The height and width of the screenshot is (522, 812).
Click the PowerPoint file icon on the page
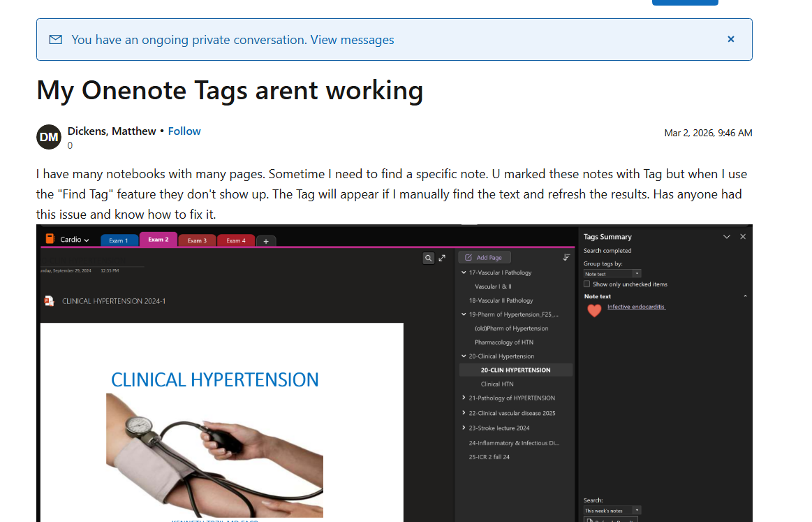click(x=50, y=301)
